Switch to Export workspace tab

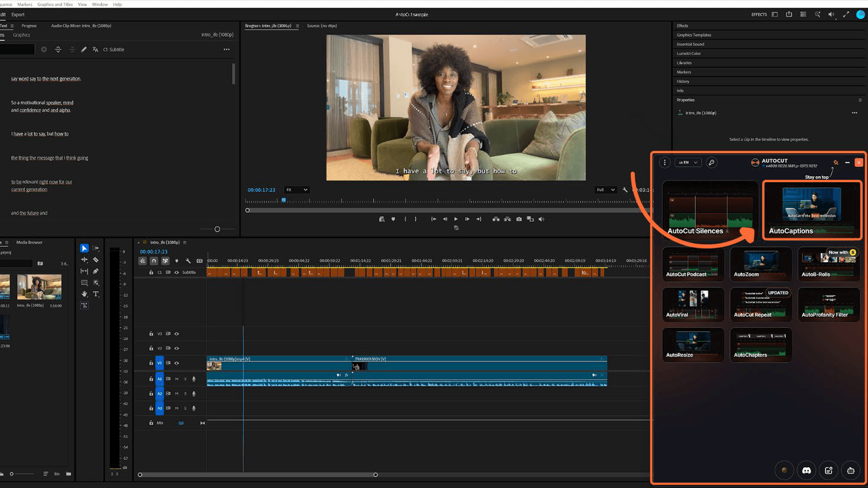tap(18, 15)
